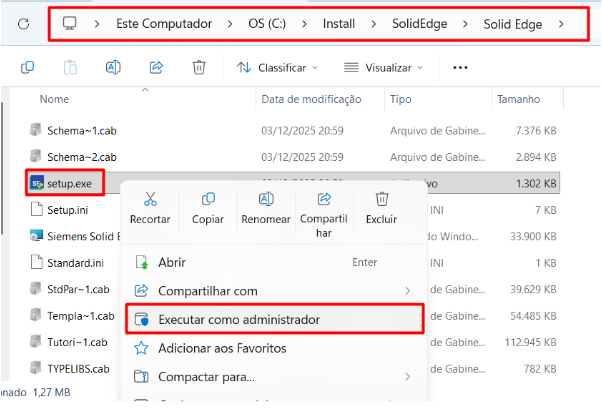Open the Classificar sort dropdown
The image size is (602, 417).
pos(277,67)
